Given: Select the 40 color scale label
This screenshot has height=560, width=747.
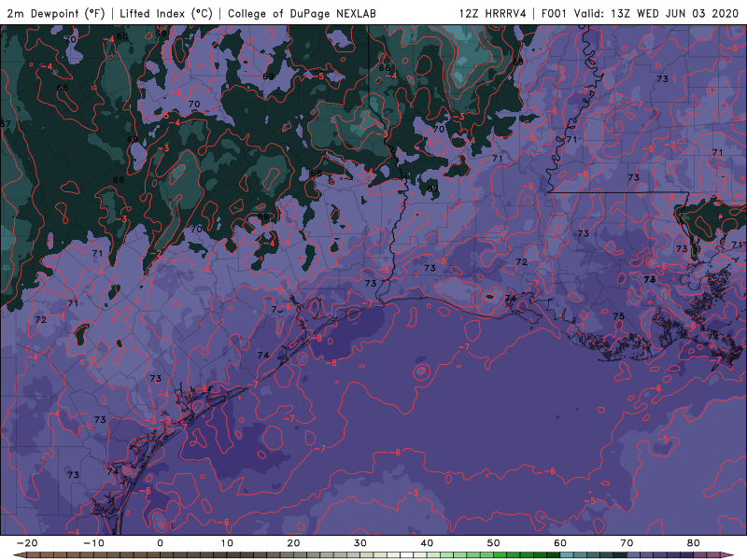Looking at the screenshot, I should click(x=427, y=543).
